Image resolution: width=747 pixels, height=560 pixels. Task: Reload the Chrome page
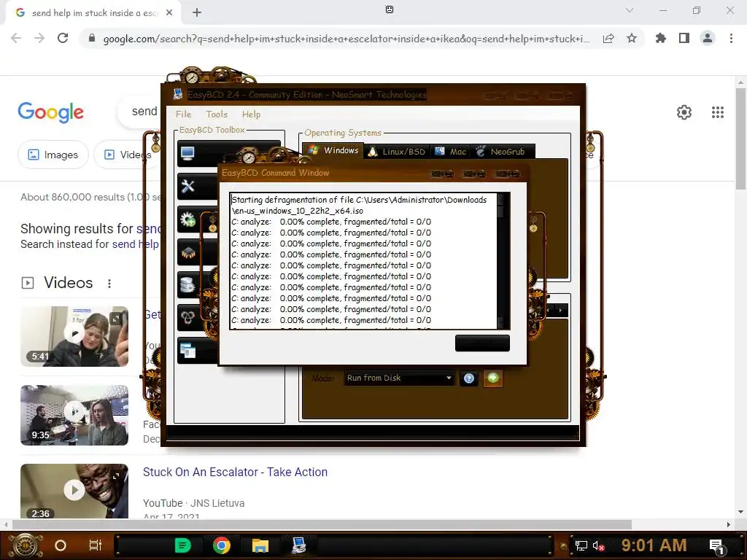tap(63, 38)
